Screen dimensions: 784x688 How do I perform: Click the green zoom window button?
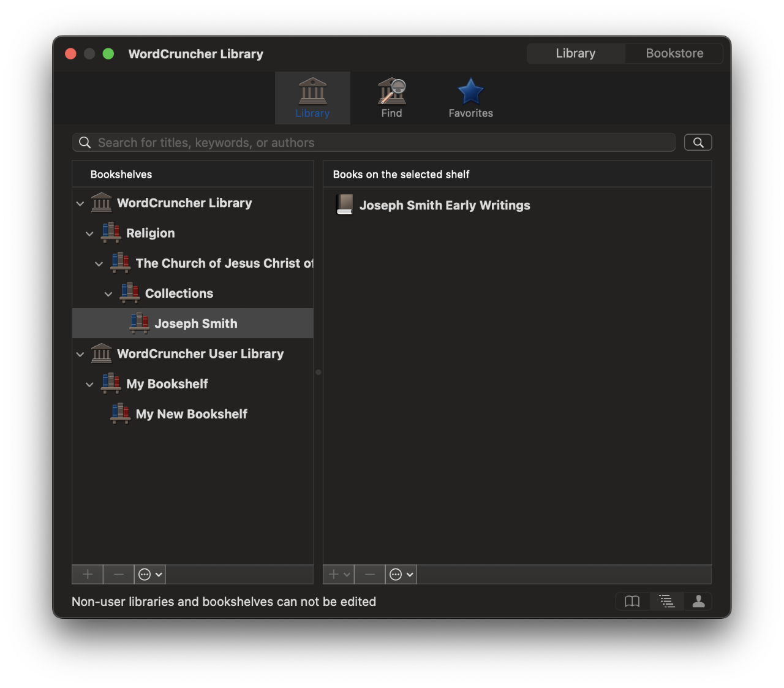[x=108, y=54]
